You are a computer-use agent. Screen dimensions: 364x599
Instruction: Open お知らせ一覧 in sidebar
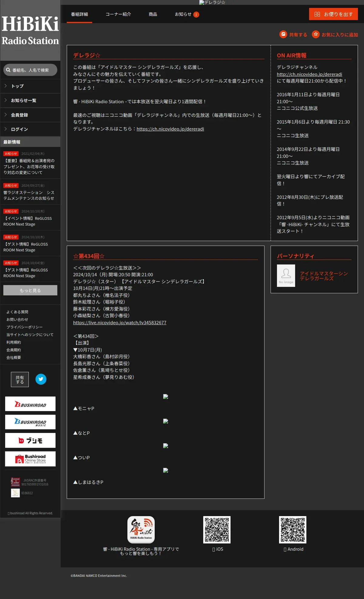pyautogui.click(x=30, y=100)
